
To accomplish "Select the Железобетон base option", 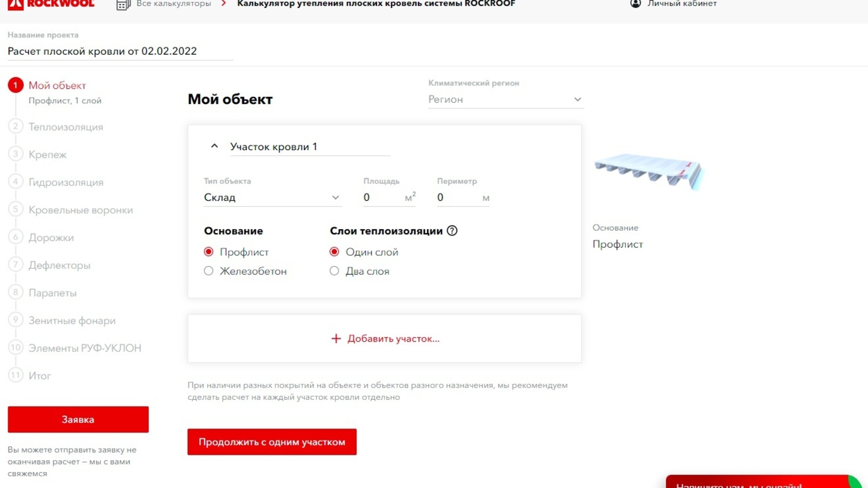I will point(208,271).
